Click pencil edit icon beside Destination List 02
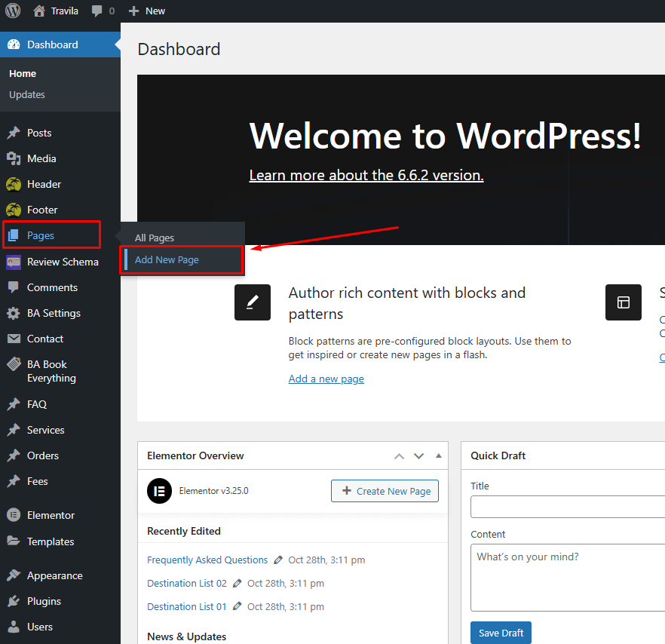665x644 pixels. click(x=237, y=584)
